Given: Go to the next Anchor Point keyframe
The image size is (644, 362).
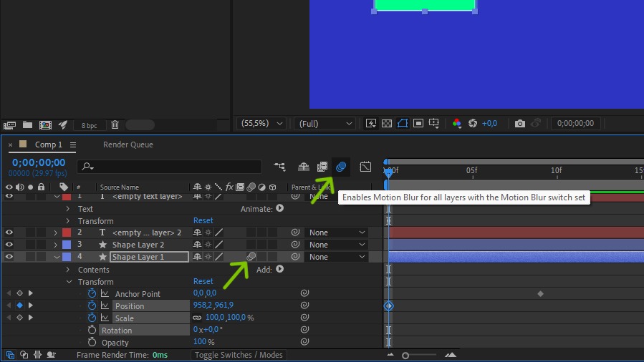Looking at the screenshot, I should pyautogui.click(x=31, y=293).
